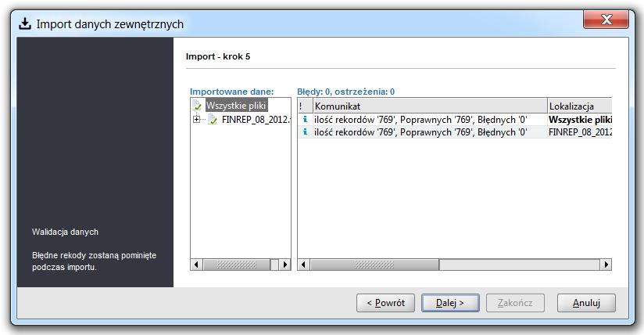The width and height of the screenshot is (644, 335).
Task: Click the Lokalizacja column header
Action: (x=579, y=106)
